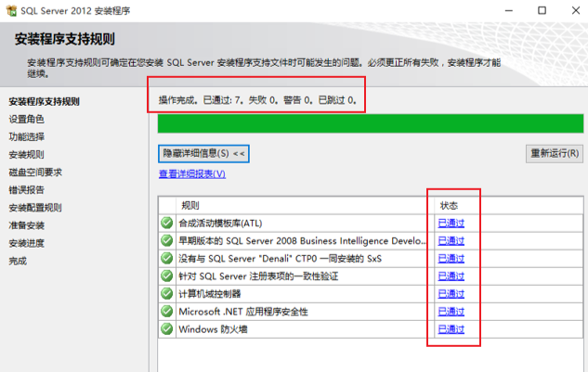Hide details with 隐藏详细信息(S) button
This screenshot has width=588, height=372.
pos(203,154)
